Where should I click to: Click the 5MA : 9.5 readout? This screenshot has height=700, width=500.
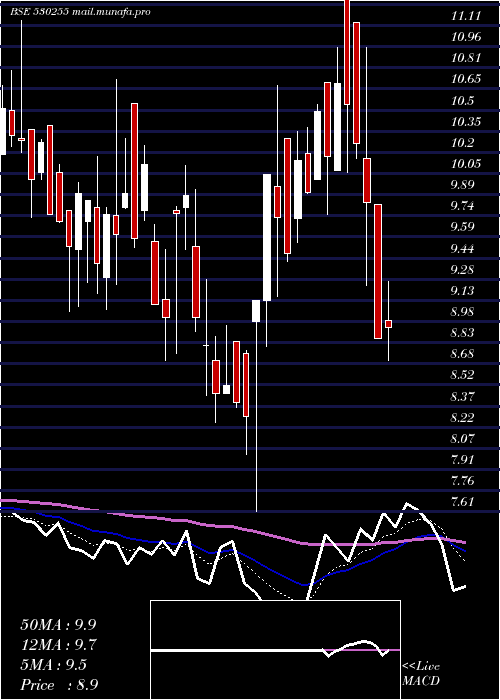click(x=54, y=665)
